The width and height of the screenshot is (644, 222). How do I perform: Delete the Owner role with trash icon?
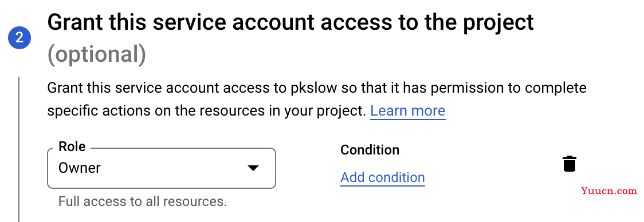coord(570,164)
